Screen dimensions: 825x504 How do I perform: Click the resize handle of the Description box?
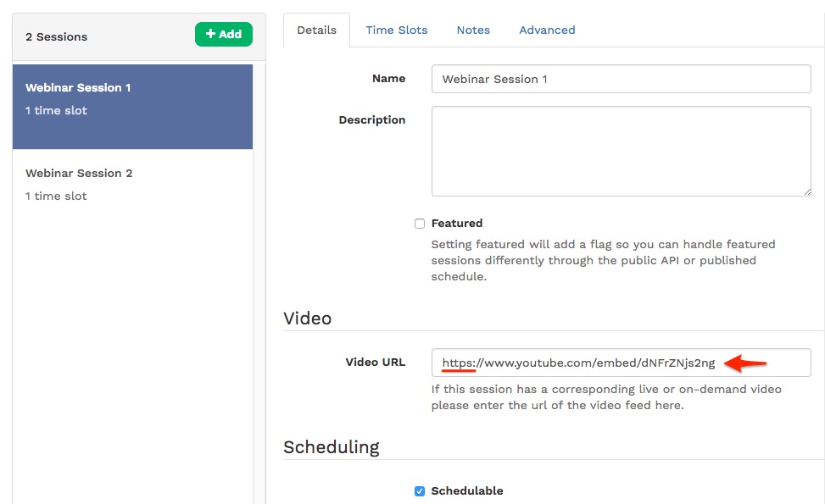[806, 190]
